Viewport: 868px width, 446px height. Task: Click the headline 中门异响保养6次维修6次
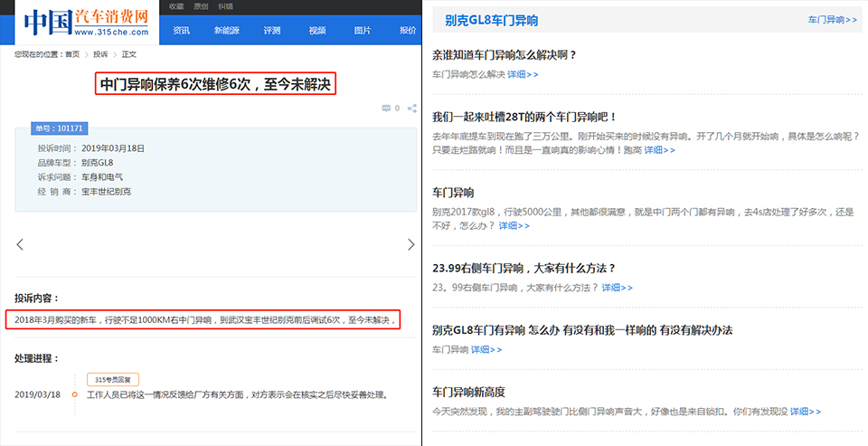pos(215,84)
